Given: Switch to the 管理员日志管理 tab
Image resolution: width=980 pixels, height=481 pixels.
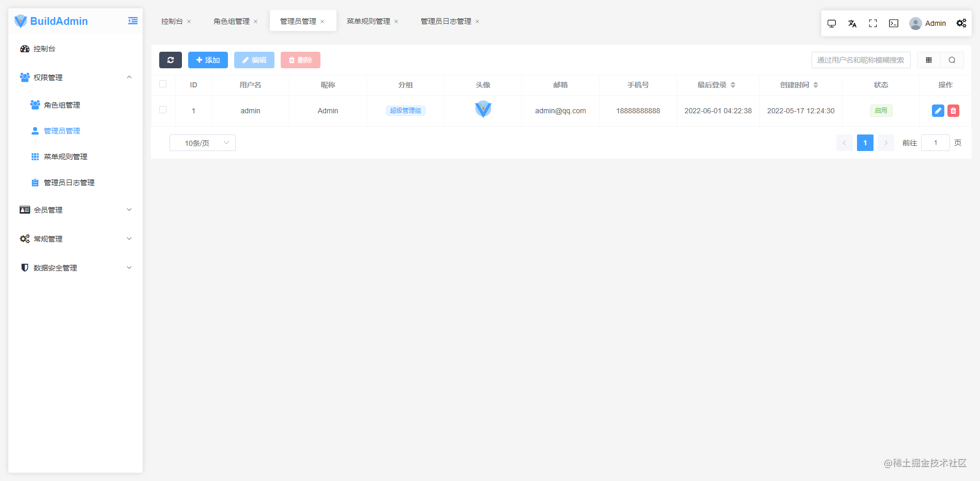Looking at the screenshot, I should pyautogui.click(x=446, y=21).
